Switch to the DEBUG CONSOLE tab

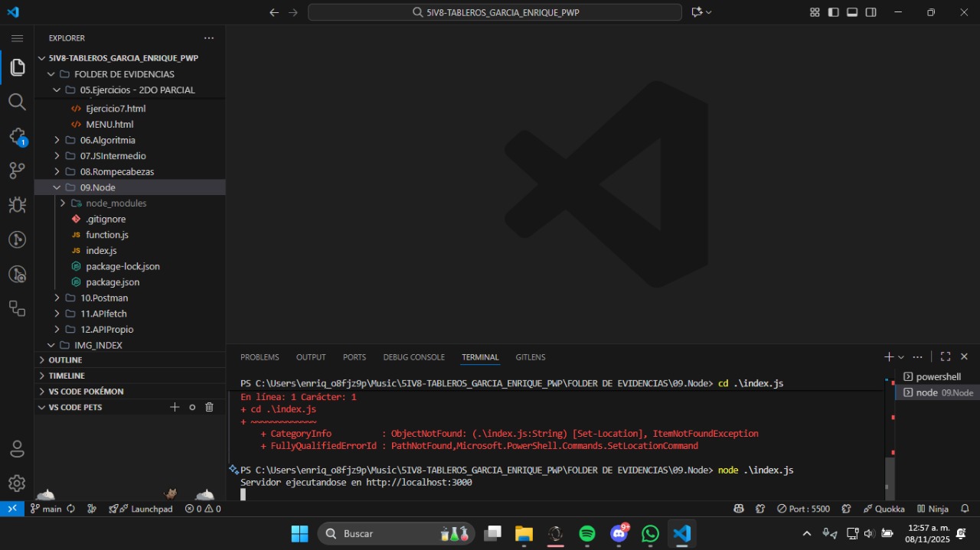coord(413,357)
